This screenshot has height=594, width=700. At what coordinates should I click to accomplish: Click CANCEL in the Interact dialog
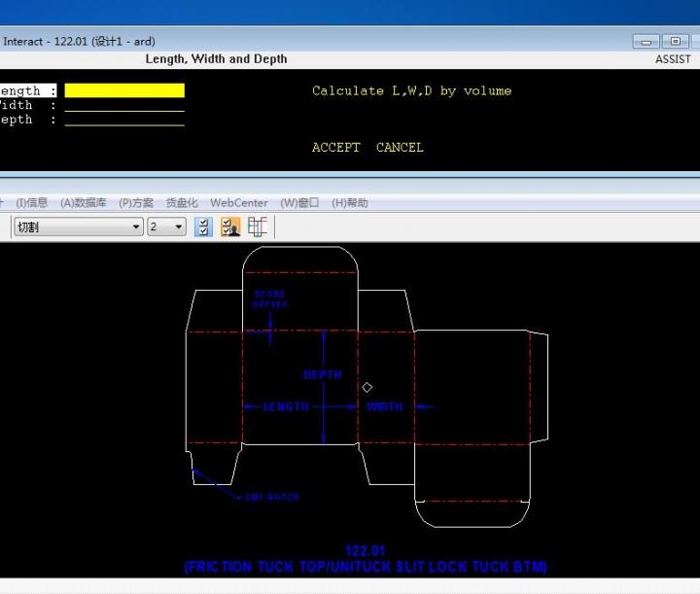click(x=400, y=148)
